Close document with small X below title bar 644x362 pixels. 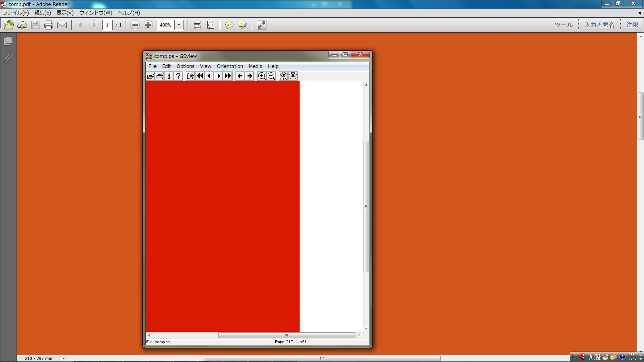640,13
